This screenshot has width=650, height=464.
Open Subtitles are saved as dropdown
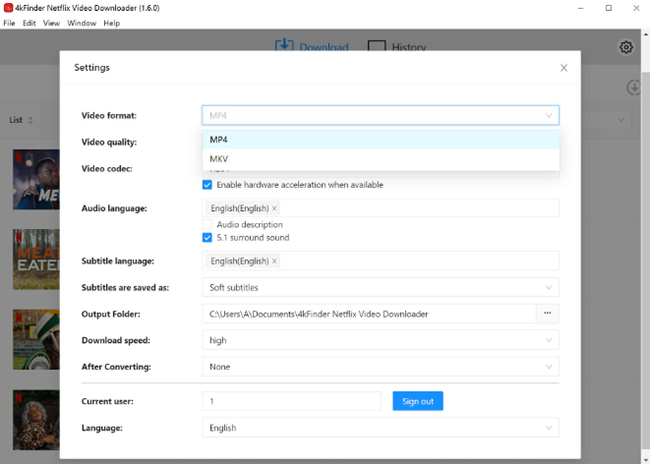[381, 287]
